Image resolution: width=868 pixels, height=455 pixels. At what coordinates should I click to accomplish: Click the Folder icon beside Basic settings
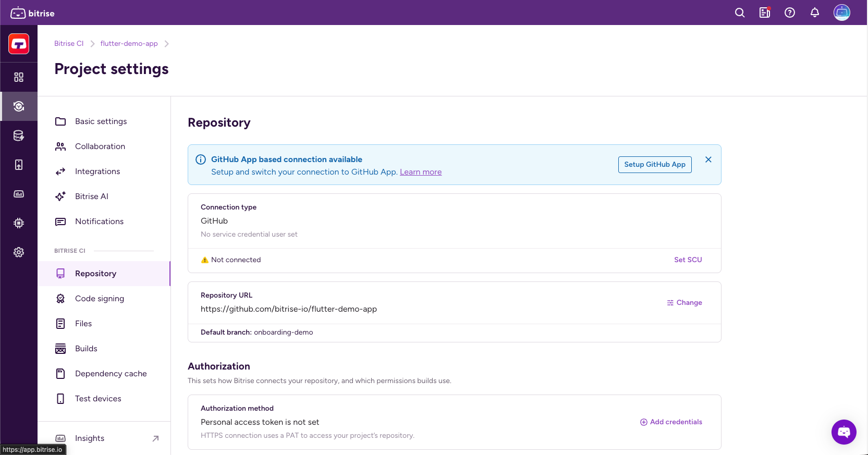tap(60, 121)
